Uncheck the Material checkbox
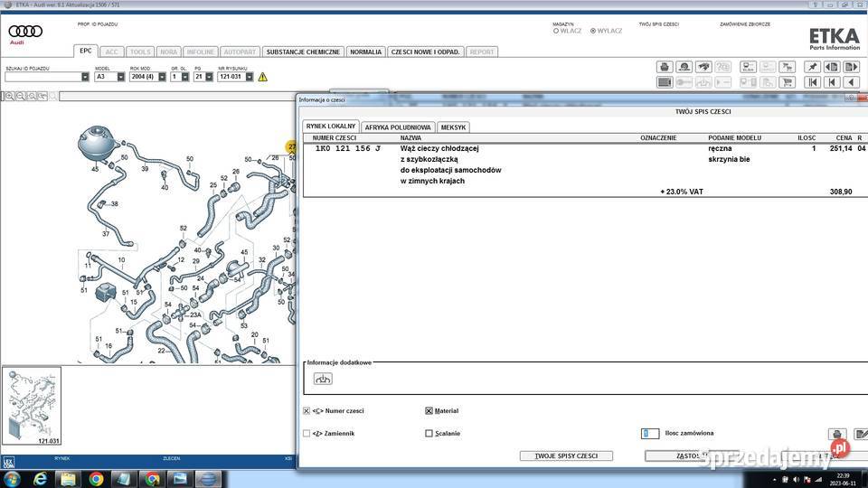This screenshot has width=868, height=488. (x=429, y=411)
